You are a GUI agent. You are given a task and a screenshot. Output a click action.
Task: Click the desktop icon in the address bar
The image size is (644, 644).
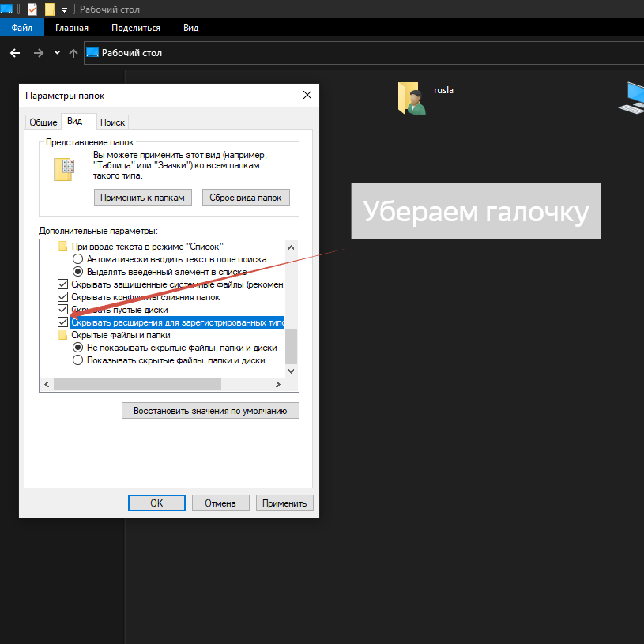point(92,53)
